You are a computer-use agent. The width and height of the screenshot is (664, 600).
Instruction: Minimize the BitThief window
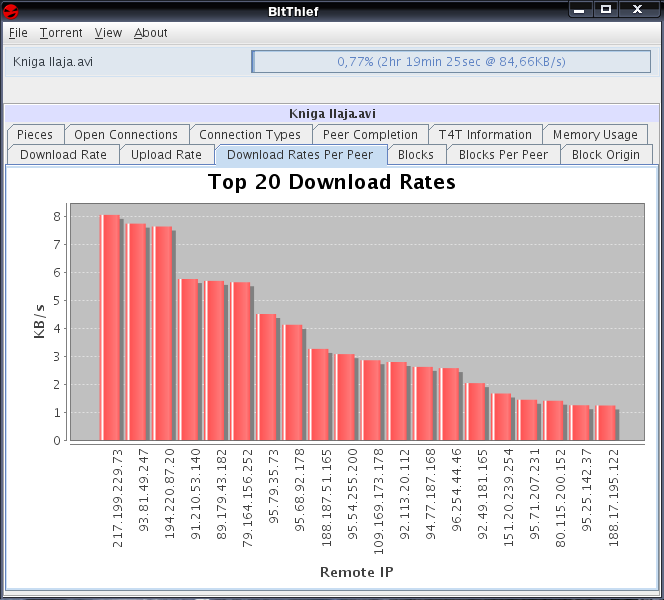[x=579, y=9]
